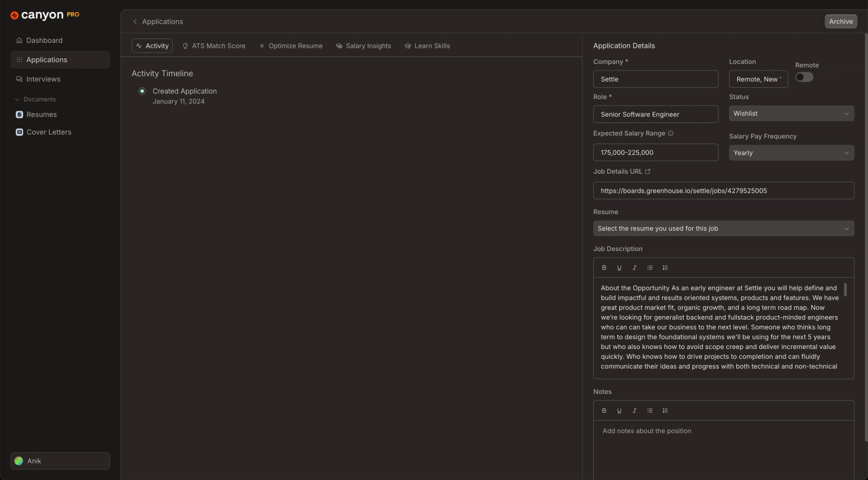The width and height of the screenshot is (868, 480).
Task: Switch to the Activity tab
Action: 152,46
